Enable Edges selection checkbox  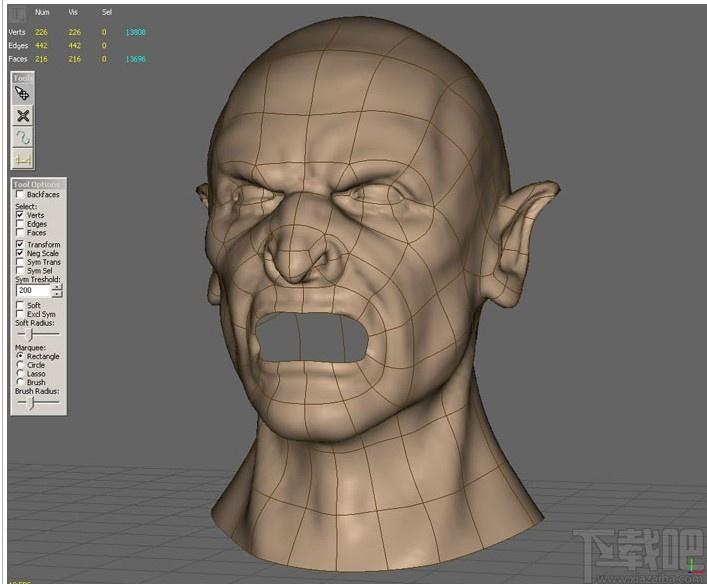[x=20, y=224]
